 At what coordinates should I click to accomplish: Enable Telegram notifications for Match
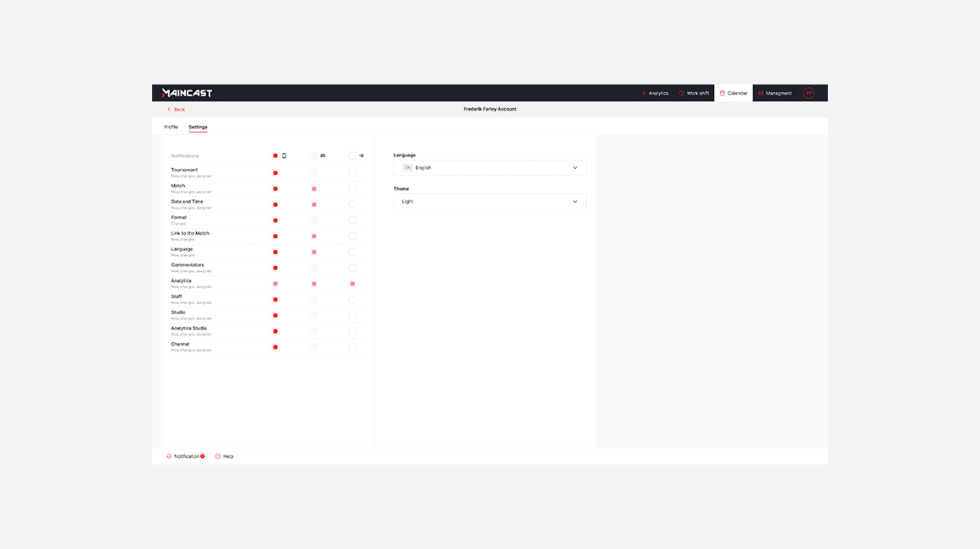[352, 189]
